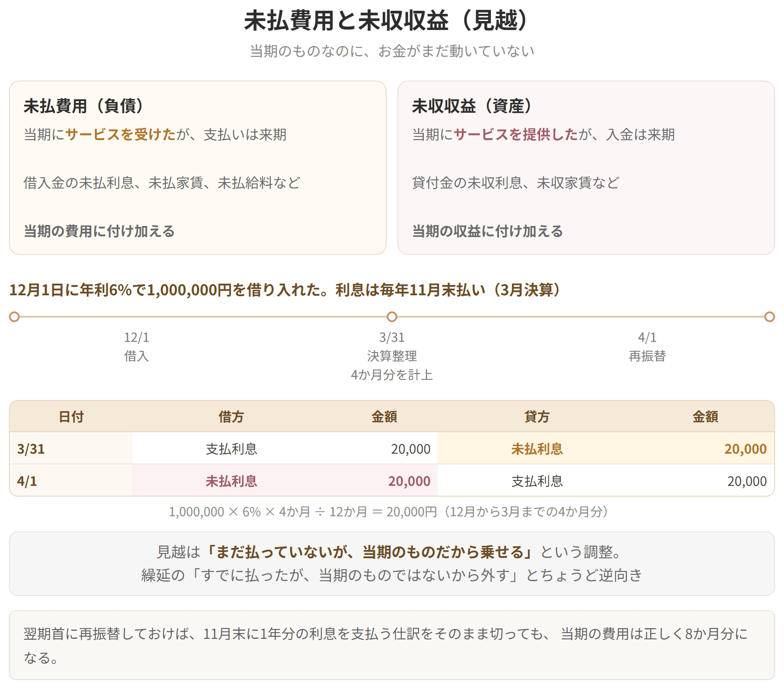Click the 日付 column header
784x689 pixels.
[71, 417]
